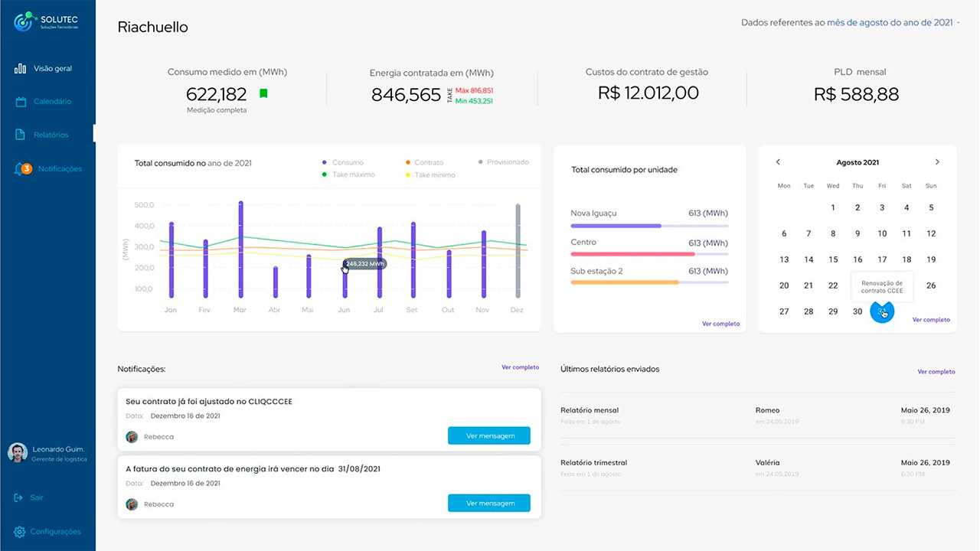Click the Sair logout icon
This screenshot has height=551, width=980.
point(18,498)
